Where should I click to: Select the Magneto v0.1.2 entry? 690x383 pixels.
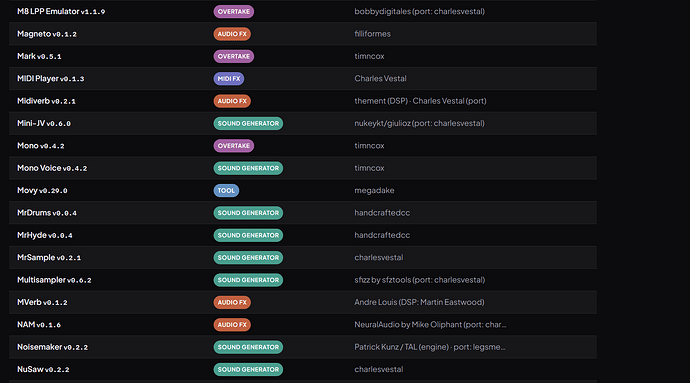coord(47,34)
